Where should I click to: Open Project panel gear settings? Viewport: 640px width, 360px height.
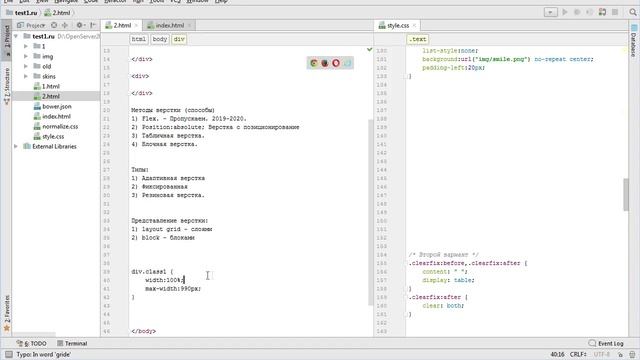tap(80, 25)
